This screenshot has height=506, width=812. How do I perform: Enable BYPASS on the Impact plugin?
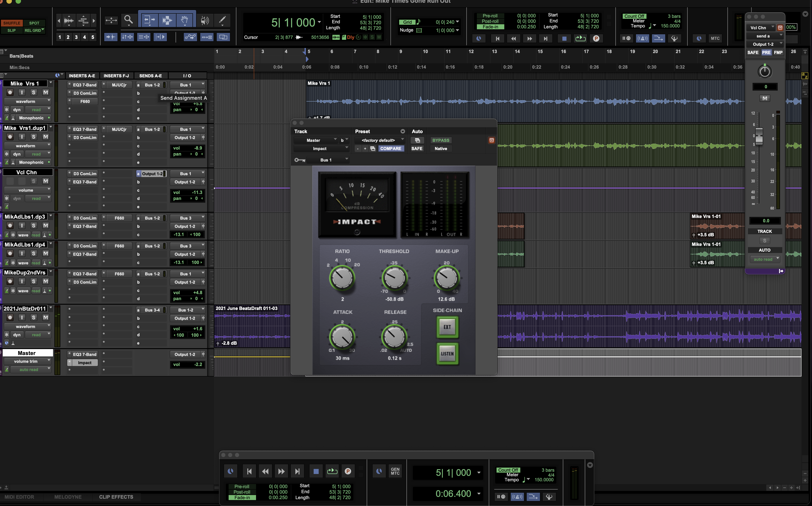pos(441,140)
